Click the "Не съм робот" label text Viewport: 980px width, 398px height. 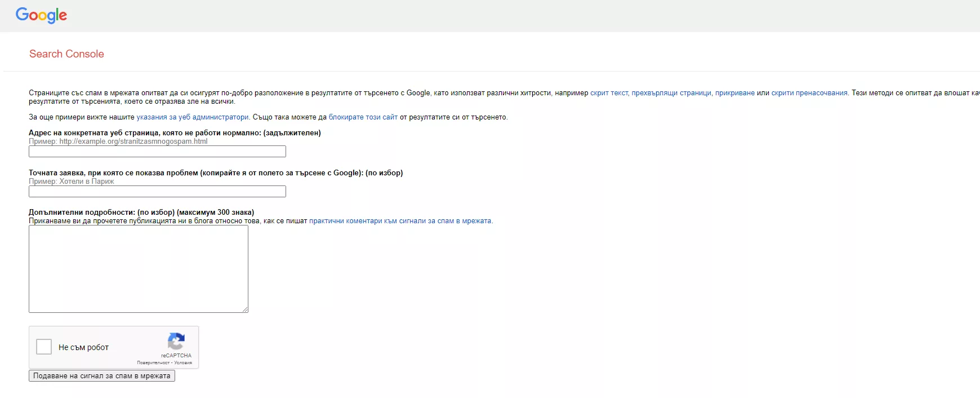tap(83, 347)
